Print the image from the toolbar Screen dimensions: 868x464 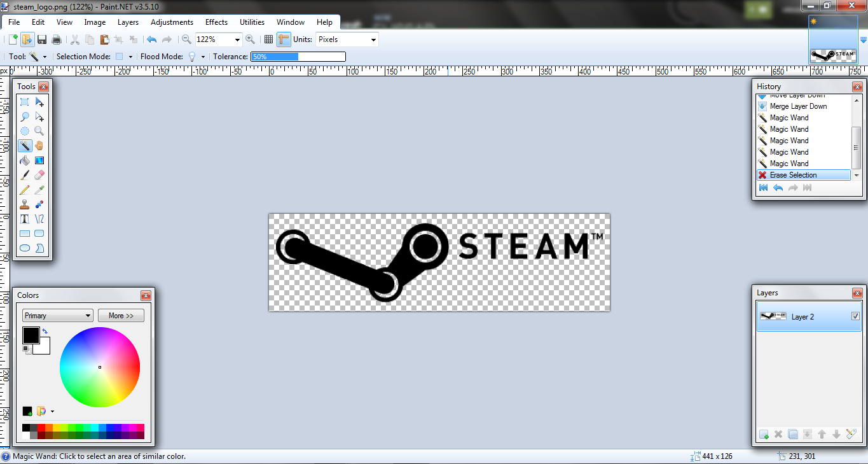(56, 39)
